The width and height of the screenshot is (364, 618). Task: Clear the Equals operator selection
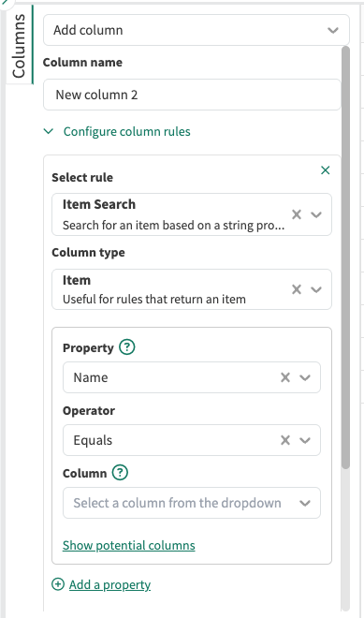[285, 440]
